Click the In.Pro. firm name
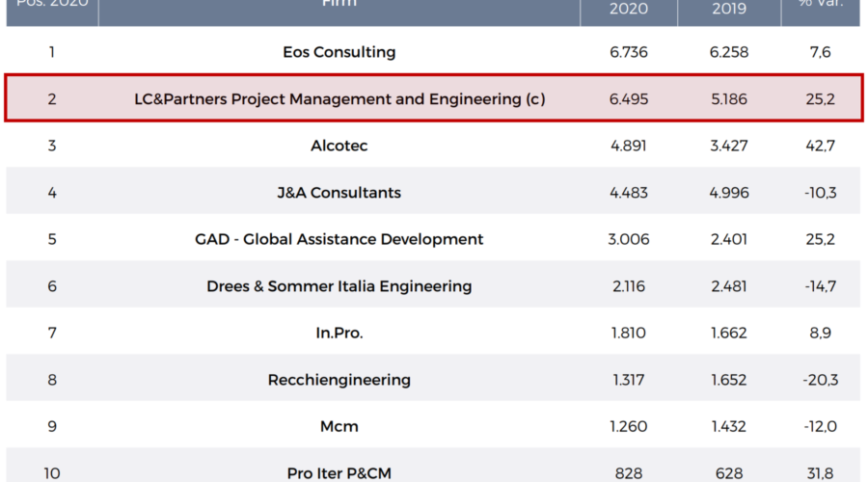This screenshot has width=868, height=482. 339,333
